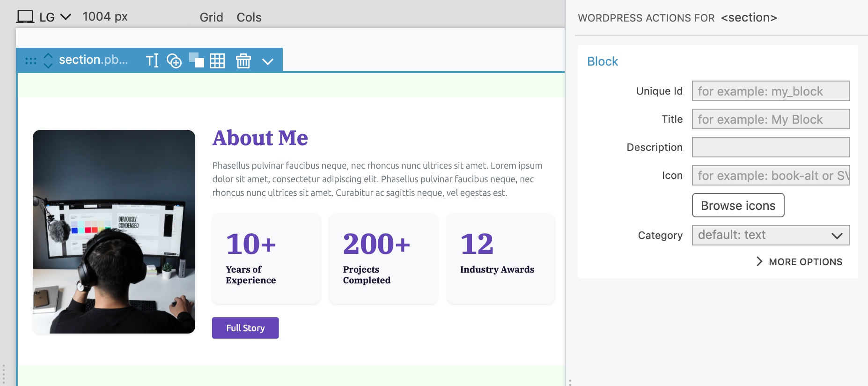Click the Browse icons button
Viewport: 868px width, 386px height.
pos(738,205)
